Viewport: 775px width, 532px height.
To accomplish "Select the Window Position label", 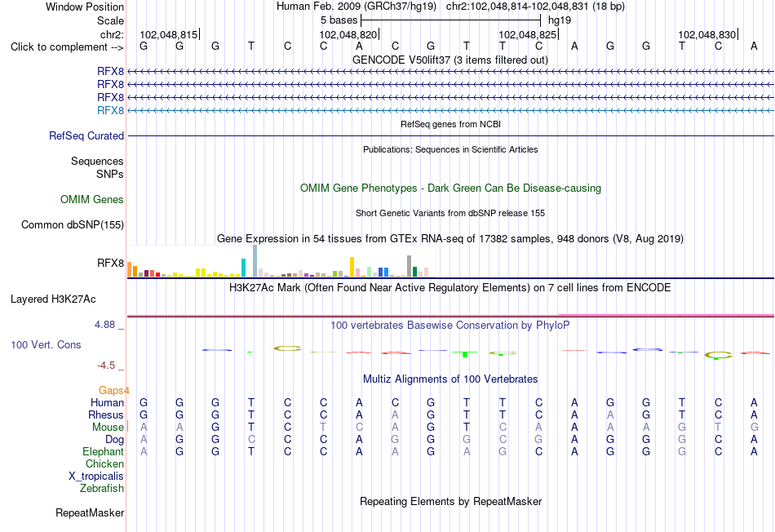I will tap(85, 7).
